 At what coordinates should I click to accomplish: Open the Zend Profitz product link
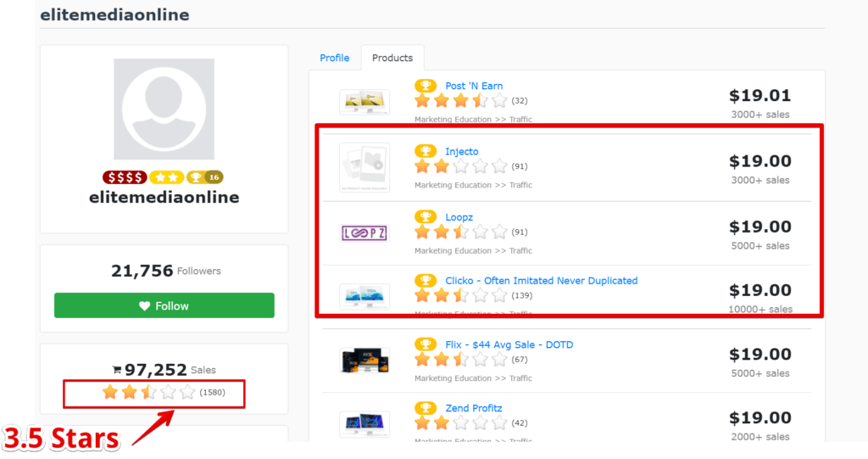474,408
